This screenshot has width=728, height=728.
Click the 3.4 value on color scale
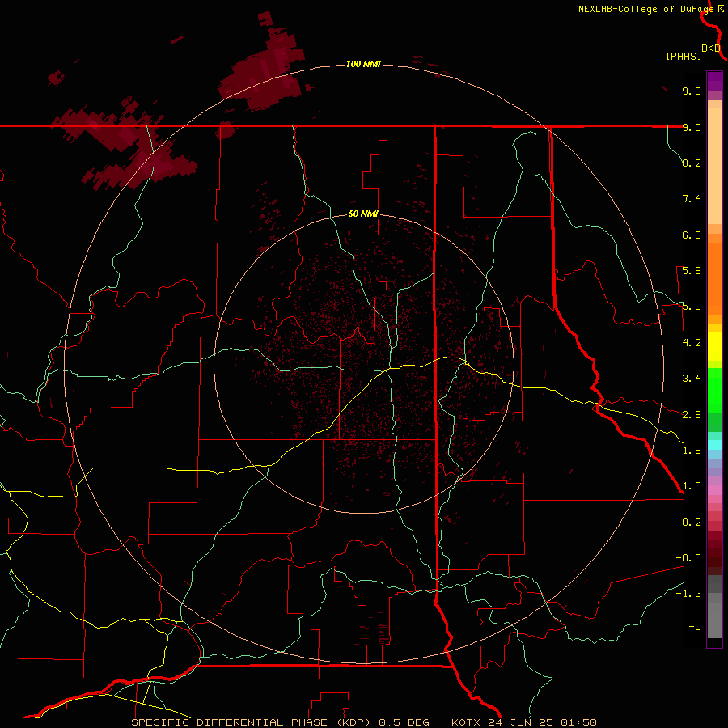[692, 379]
